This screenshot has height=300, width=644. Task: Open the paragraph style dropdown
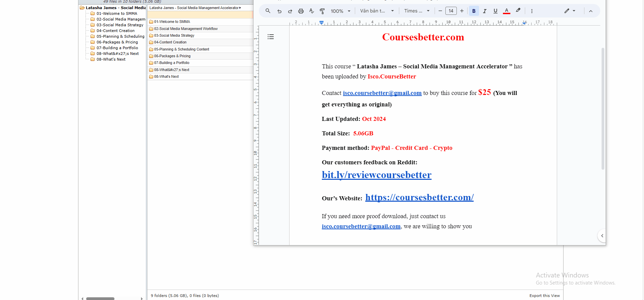pyautogui.click(x=377, y=11)
